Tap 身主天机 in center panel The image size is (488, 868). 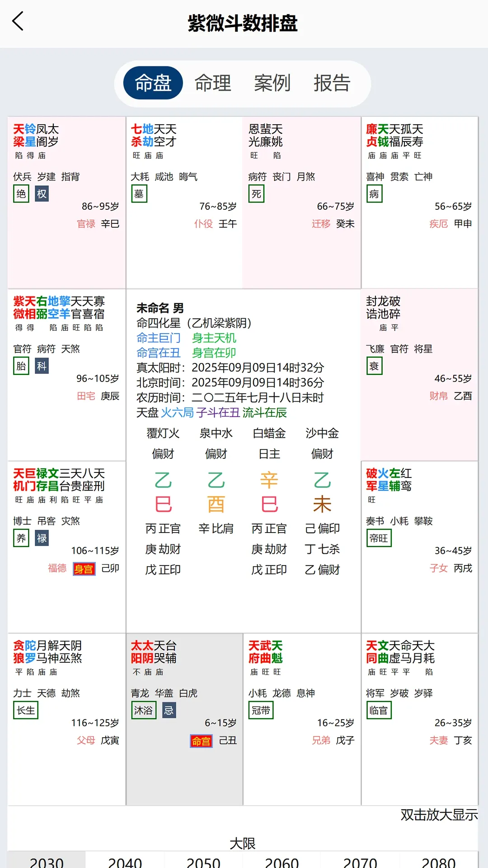tap(214, 338)
